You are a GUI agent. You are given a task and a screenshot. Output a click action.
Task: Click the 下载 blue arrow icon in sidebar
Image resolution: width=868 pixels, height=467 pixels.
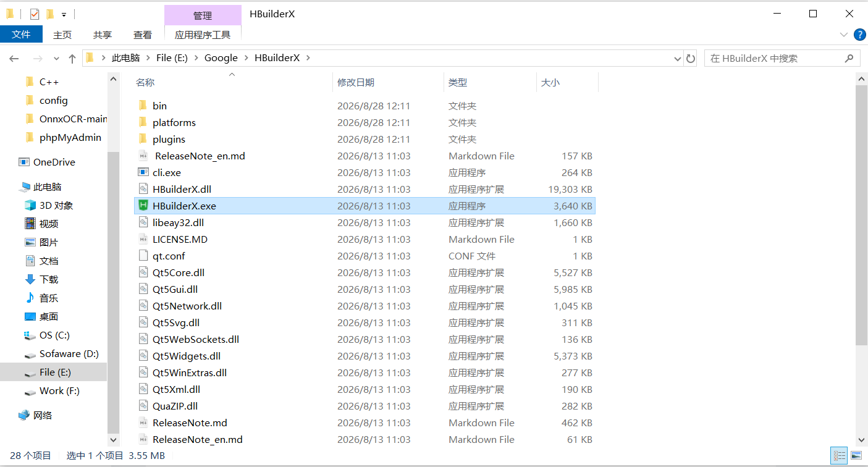pyautogui.click(x=30, y=279)
